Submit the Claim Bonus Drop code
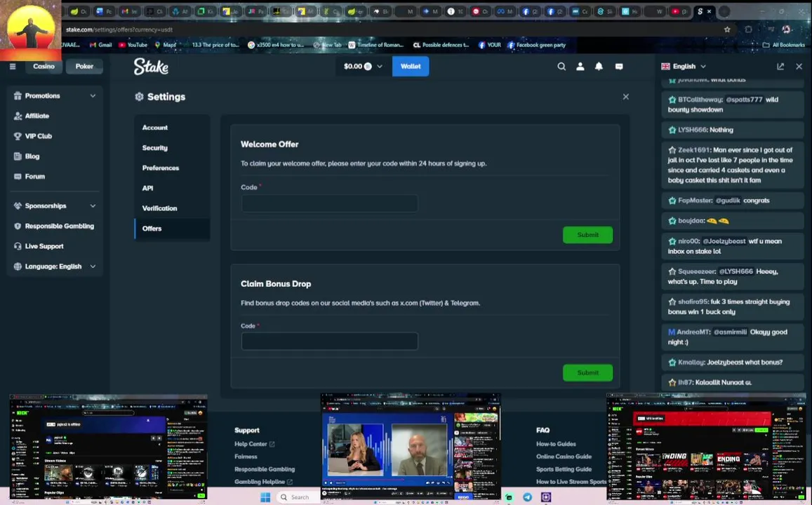 (x=587, y=372)
